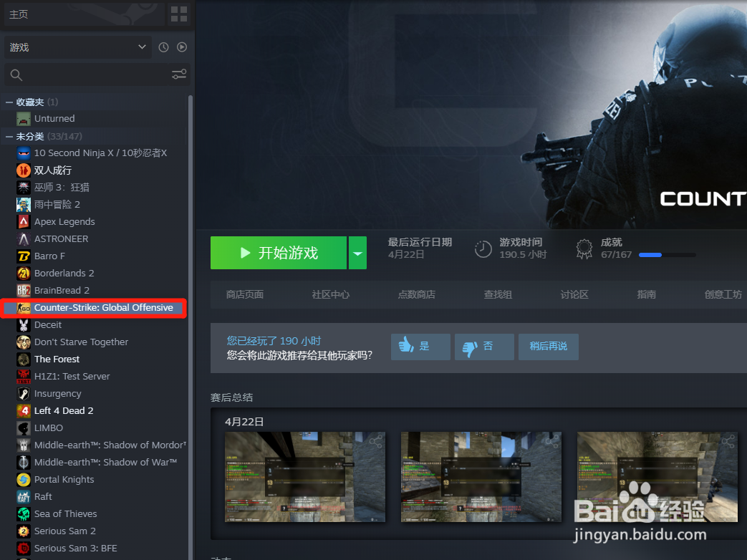Select H1Z1: Test Server icon
This screenshot has width=747, height=560.
24,376
